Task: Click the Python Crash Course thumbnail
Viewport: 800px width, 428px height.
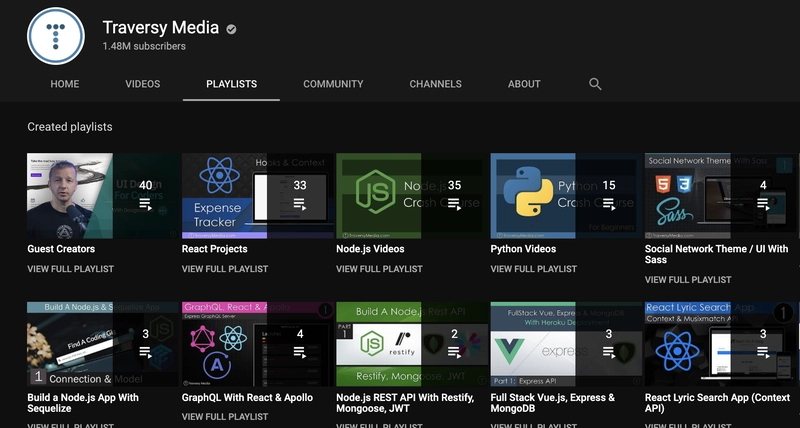Action: click(566, 196)
